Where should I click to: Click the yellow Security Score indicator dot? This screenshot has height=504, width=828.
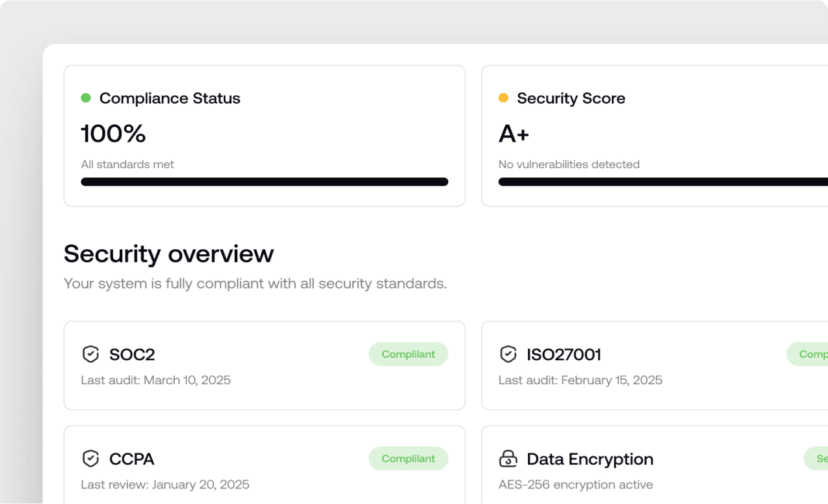coord(503,97)
